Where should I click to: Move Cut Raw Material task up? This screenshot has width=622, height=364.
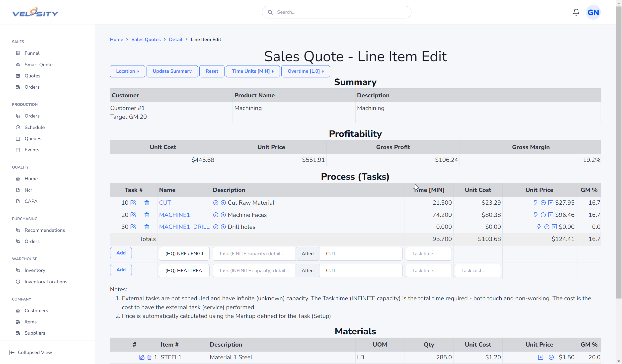pos(223,203)
